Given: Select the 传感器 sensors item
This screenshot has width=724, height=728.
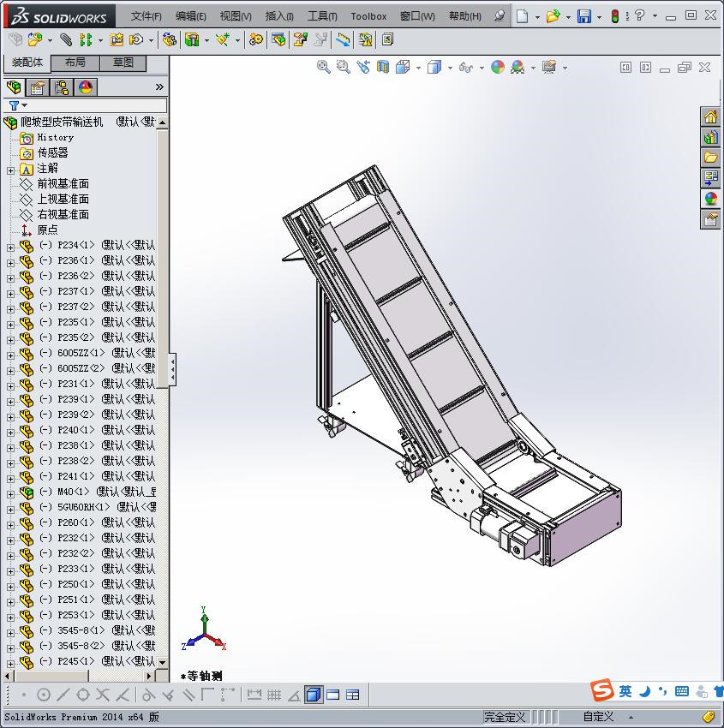Looking at the screenshot, I should point(52,152).
